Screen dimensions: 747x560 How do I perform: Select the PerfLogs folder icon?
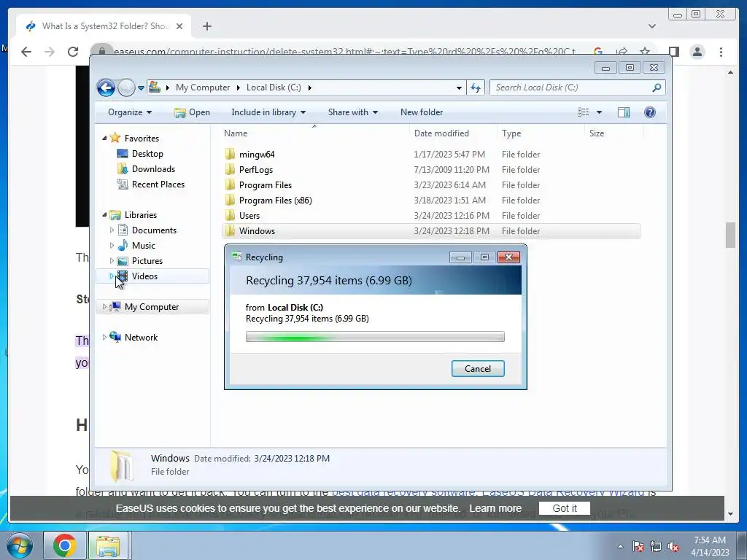click(230, 169)
